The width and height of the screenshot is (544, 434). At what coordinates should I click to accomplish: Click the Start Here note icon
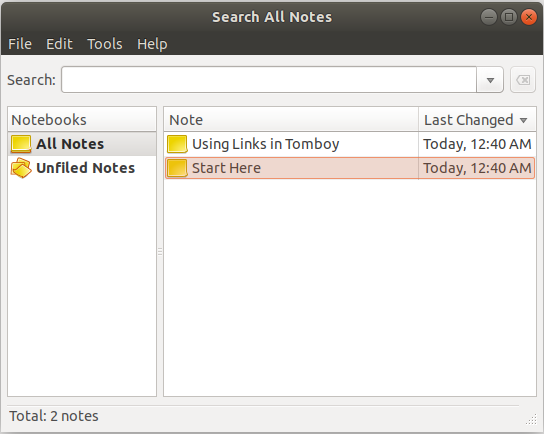[177, 168]
